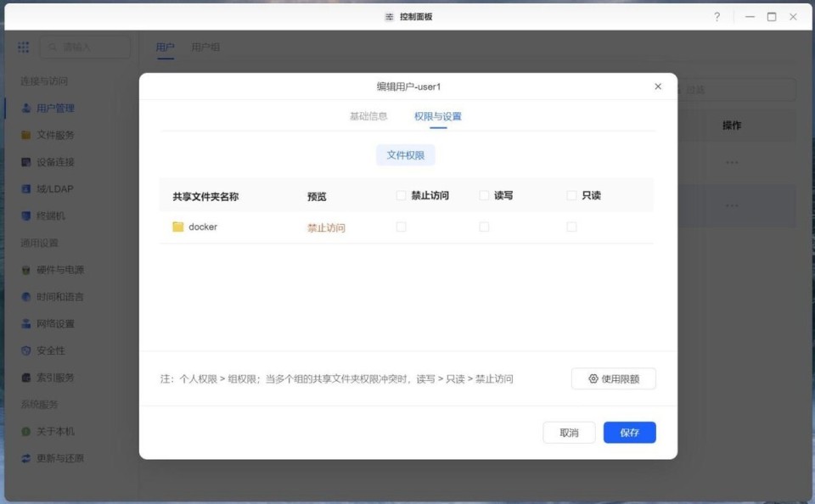The image size is (815, 504).
Task: Switch to the 基础信息 tab
Action: click(368, 116)
